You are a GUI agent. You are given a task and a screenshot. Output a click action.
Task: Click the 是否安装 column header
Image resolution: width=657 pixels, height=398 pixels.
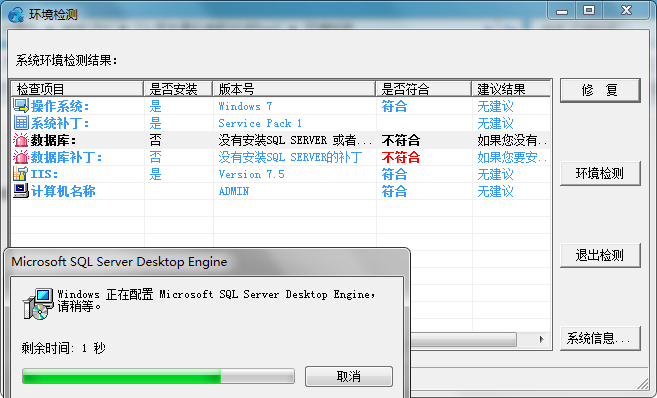pos(178,89)
